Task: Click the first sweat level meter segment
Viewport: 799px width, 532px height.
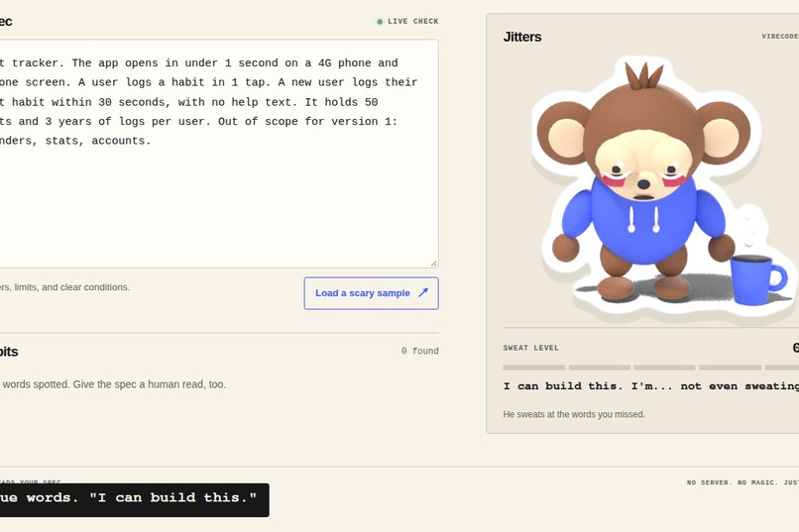Action: [534, 368]
